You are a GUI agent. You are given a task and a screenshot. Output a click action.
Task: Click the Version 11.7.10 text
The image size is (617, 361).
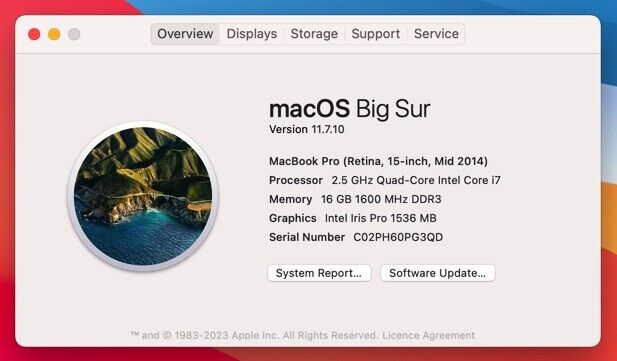click(x=307, y=130)
